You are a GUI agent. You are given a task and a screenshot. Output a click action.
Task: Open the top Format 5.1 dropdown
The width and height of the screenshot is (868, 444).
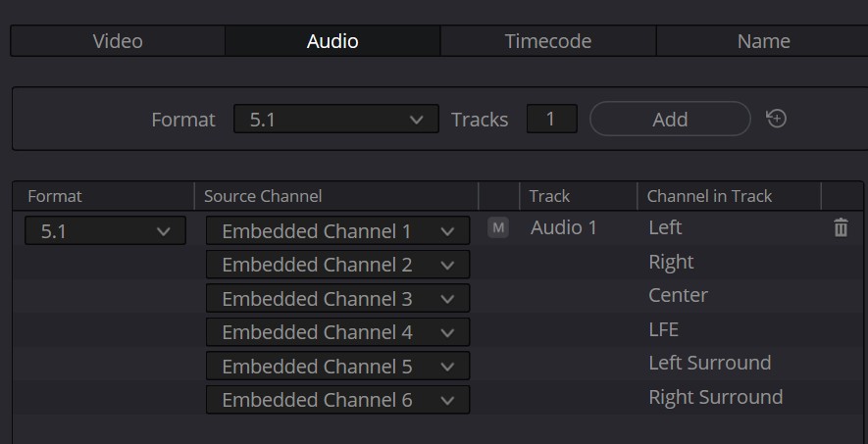336,119
